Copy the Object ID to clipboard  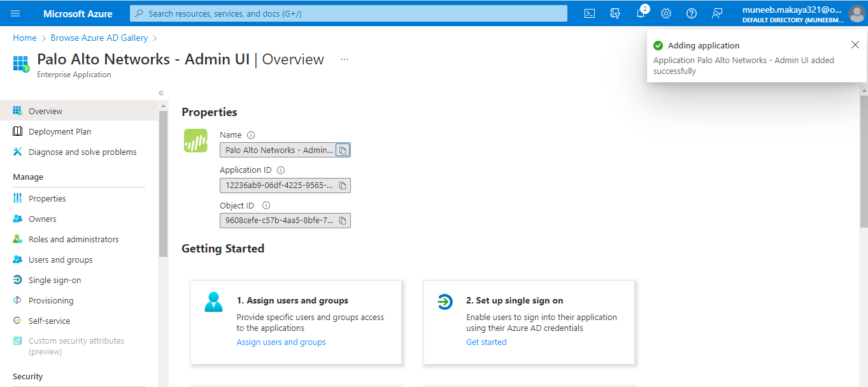(x=343, y=220)
